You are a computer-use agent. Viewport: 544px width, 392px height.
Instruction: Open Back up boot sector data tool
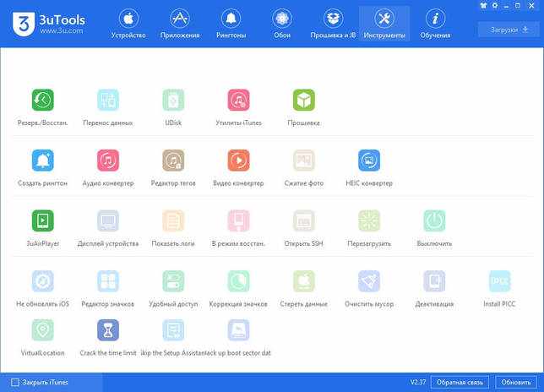click(238, 330)
